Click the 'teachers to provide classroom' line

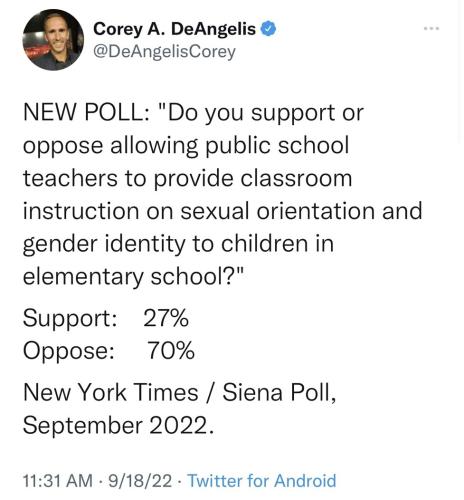click(x=187, y=179)
